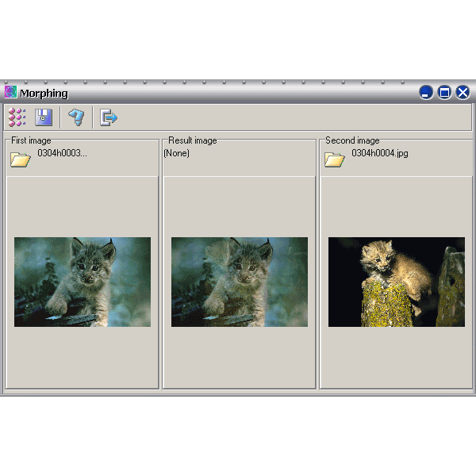Viewport: 476px width, 476px height.
Task: Open folder to load Second image
Action: point(335,159)
